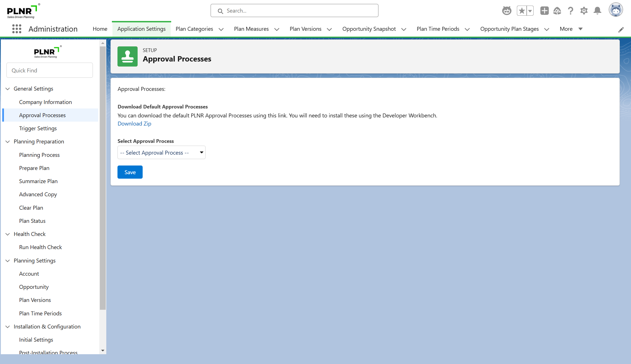Viewport: 631px width, 364px height.
Task: Collapse the Health Check section
Action: click(x=8, y=234)
